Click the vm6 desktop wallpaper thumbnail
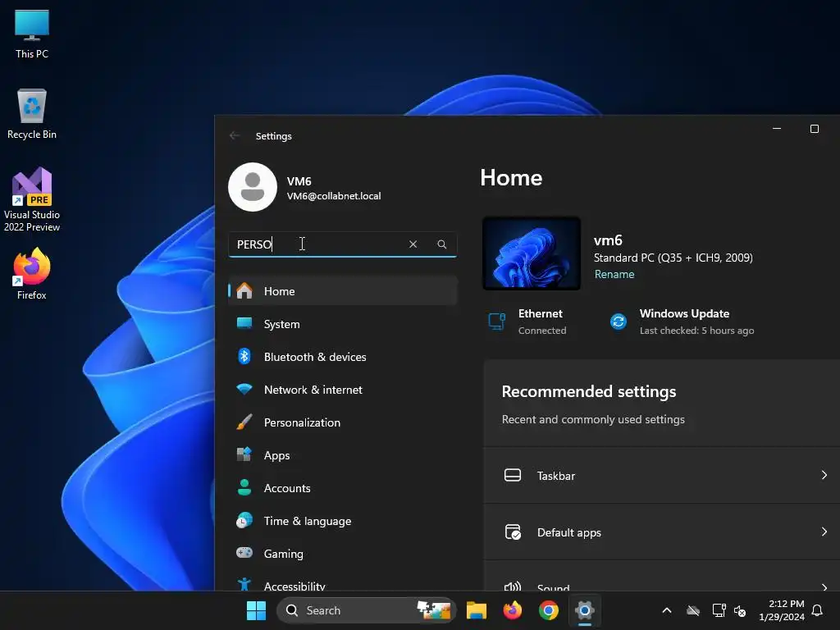Screen dimensions: 840x630 coord(532,253)
